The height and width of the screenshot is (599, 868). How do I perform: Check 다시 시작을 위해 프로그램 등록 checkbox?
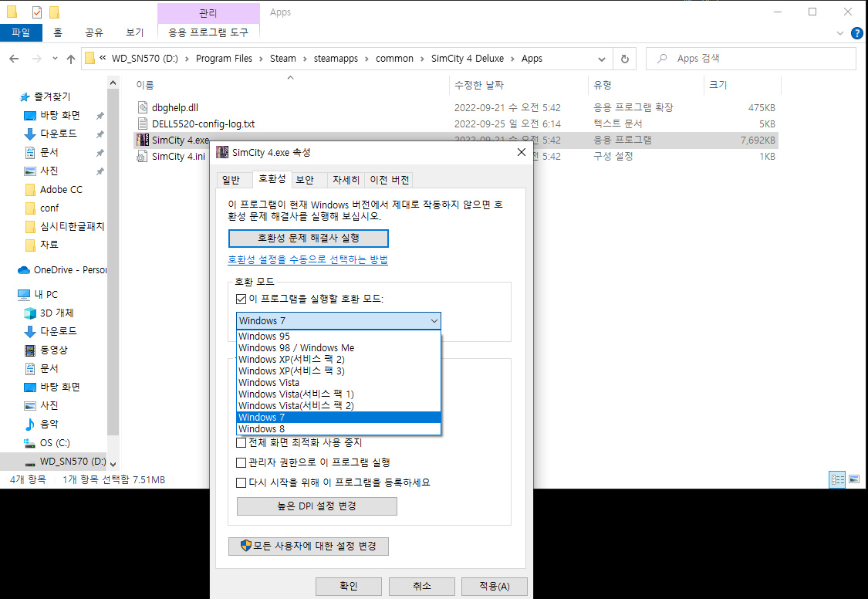pos(241,482)
